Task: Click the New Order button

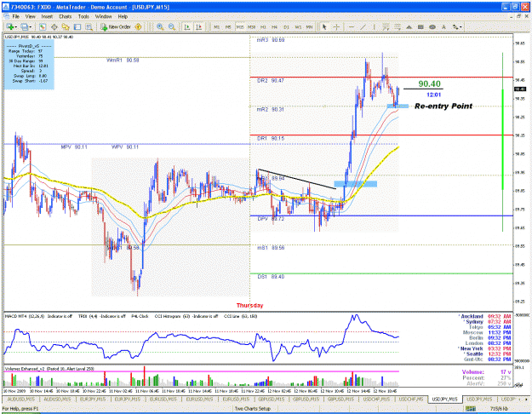Action: click(x=116, y=26)
